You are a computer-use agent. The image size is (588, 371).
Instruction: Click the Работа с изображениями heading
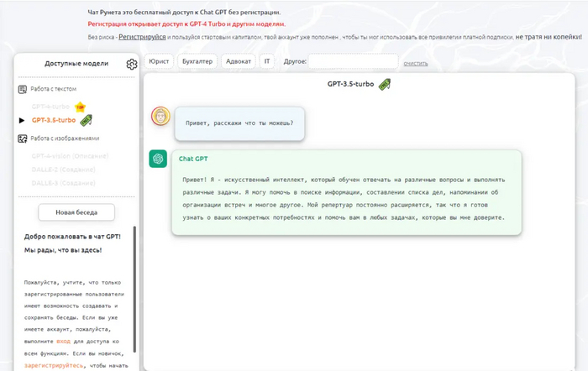pos(65,138)
